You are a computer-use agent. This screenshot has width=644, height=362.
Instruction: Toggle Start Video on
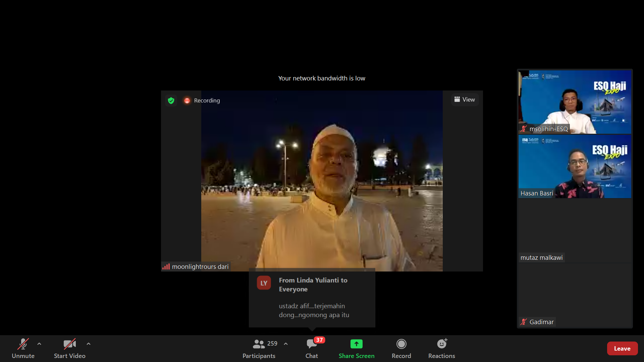[70, 348]
